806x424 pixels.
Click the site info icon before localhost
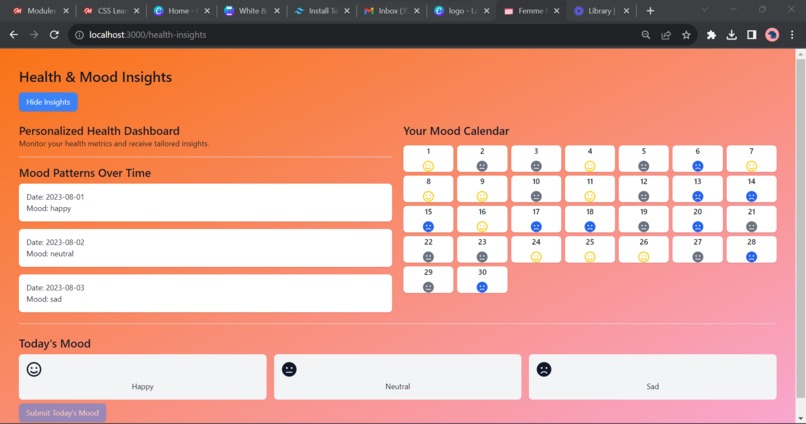(79, 35)
